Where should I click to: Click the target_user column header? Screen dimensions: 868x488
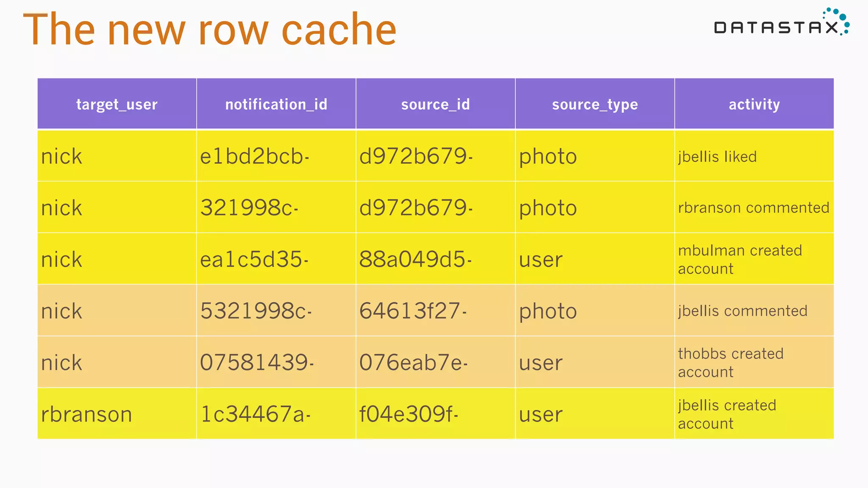click(117, 104)
